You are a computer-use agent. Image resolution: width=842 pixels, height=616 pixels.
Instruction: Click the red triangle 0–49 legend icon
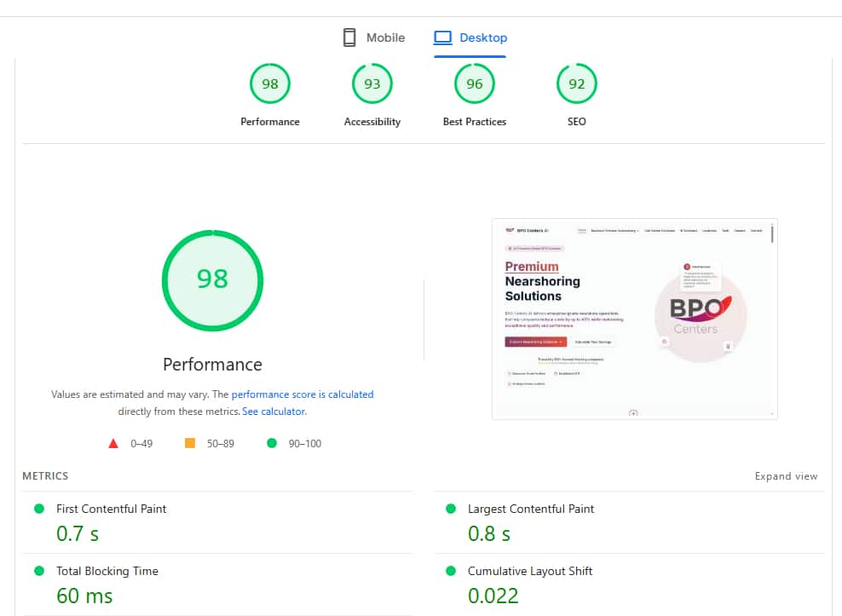point(113,443)
